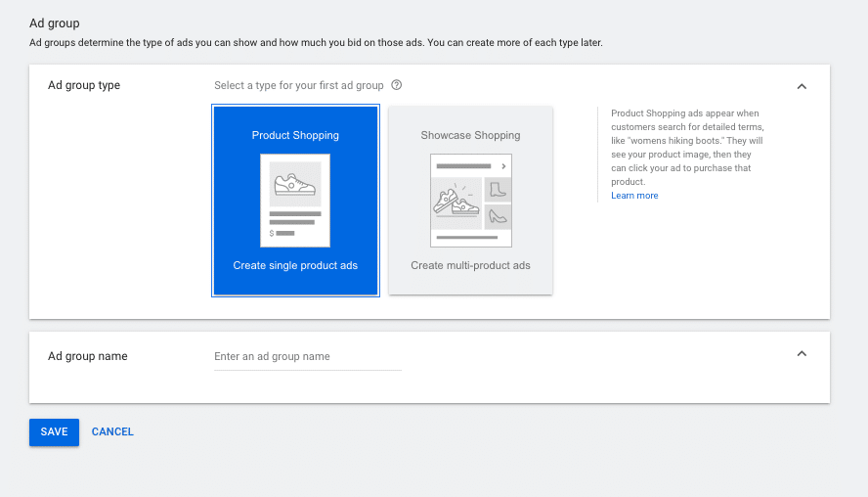This screenshot has height=497, width=868.
Task: Open the Learn more link
Action: tap(634, 196)
